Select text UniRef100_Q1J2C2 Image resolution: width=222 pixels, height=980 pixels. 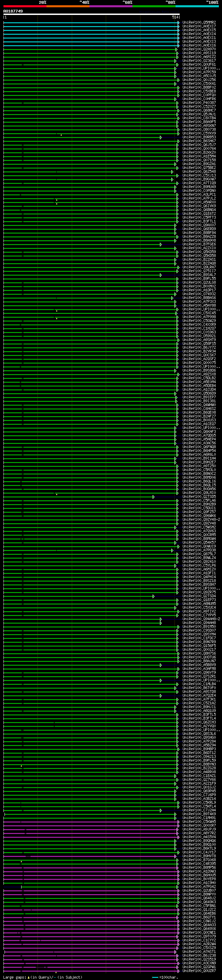(199, 910)
